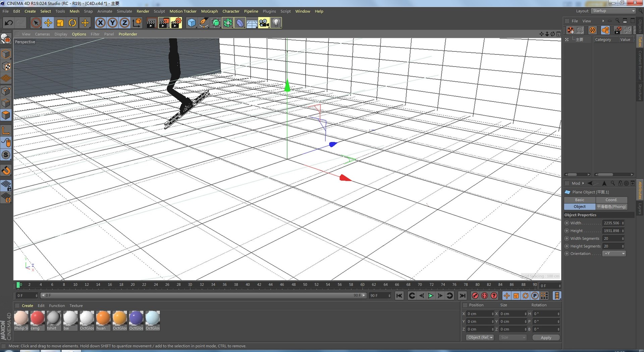The height and width of the screenshot is (352, 644).
Task: Enable the Texture mode icon
Action: [x=6, y=67]
